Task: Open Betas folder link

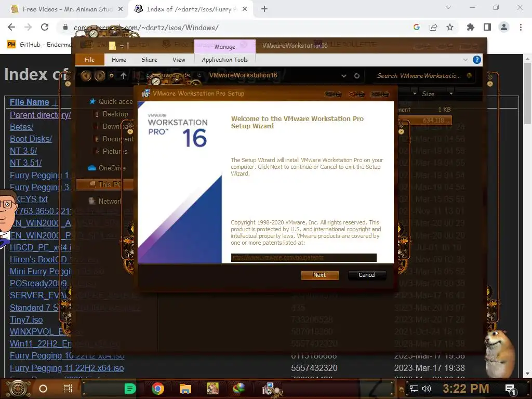Action: coord(21,127)
